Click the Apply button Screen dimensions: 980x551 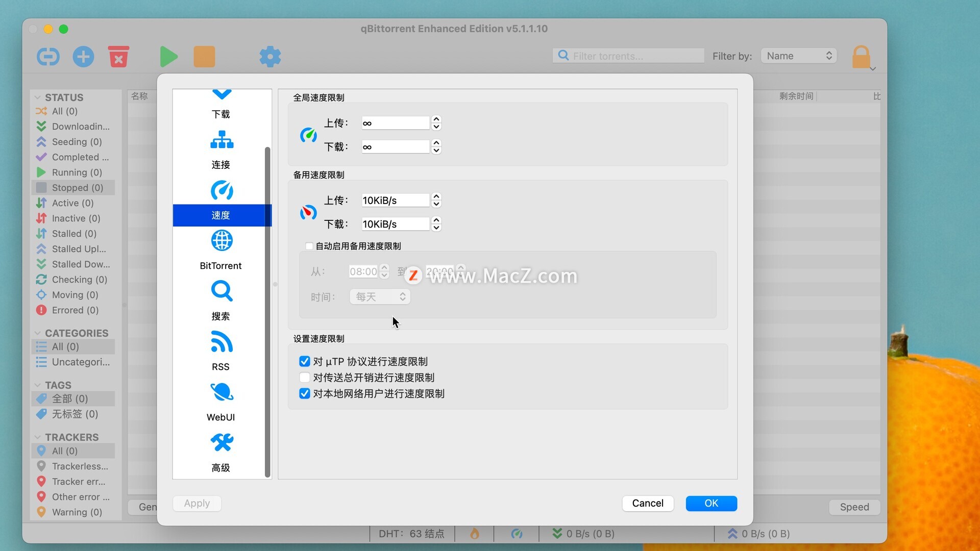[197, 503]
